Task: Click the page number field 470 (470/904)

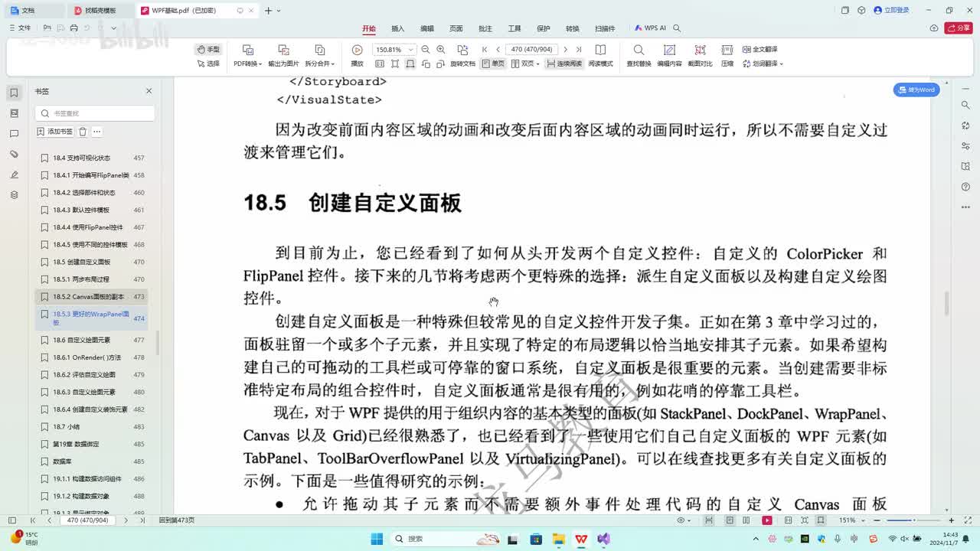Action: tap(531, 49)
